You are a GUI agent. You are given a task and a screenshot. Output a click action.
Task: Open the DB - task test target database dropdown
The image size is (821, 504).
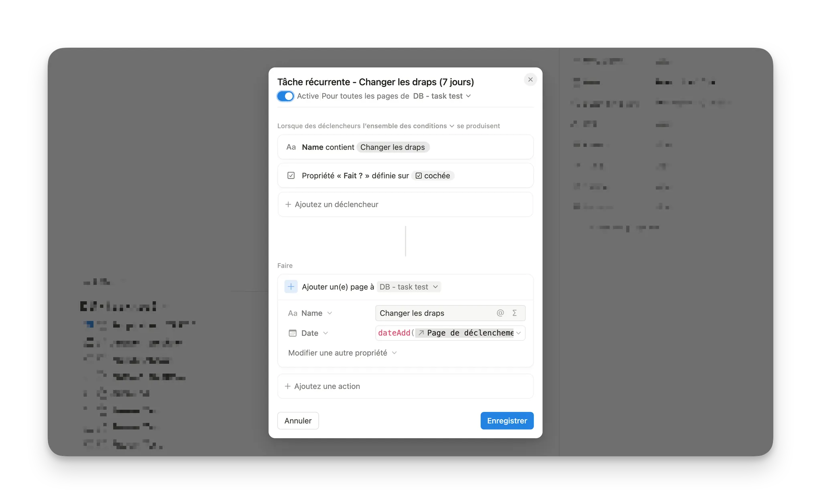point(408,287)
